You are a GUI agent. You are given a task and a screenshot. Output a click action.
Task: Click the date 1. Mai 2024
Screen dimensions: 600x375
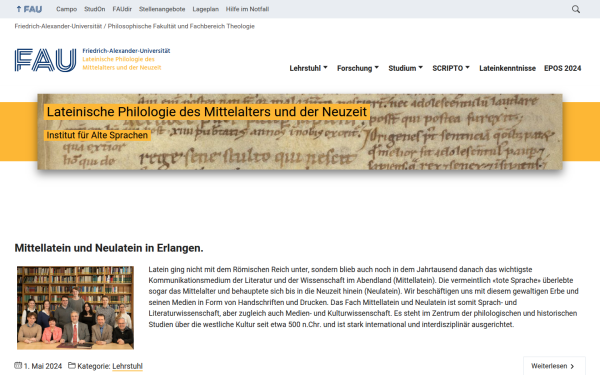coord(43,366)
